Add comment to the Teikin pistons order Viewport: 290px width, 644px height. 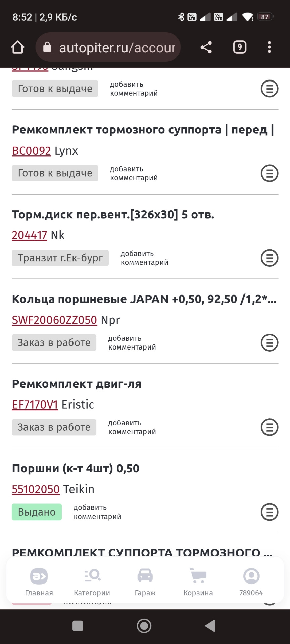(97, 512)
